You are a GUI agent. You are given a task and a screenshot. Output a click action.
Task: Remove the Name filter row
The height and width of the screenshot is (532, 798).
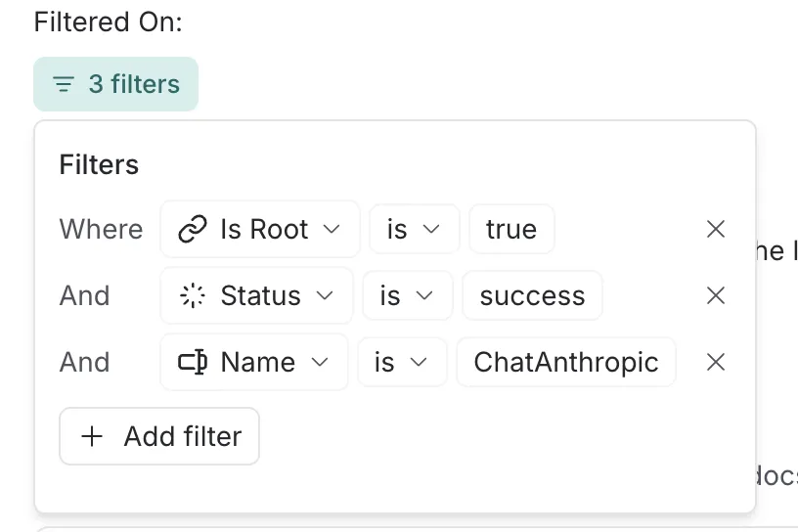[716, 363]
